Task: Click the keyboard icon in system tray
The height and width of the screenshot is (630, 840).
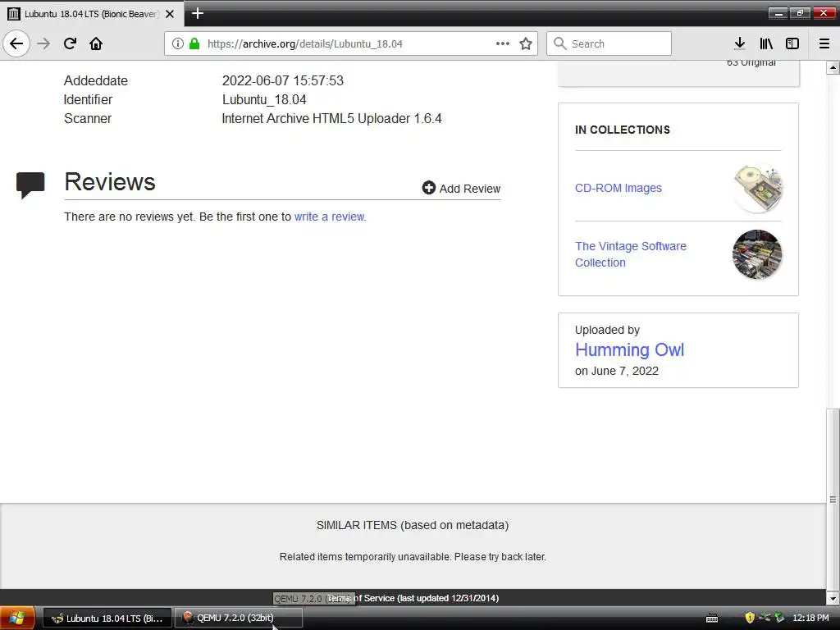Action: click(x=712, y=619)
